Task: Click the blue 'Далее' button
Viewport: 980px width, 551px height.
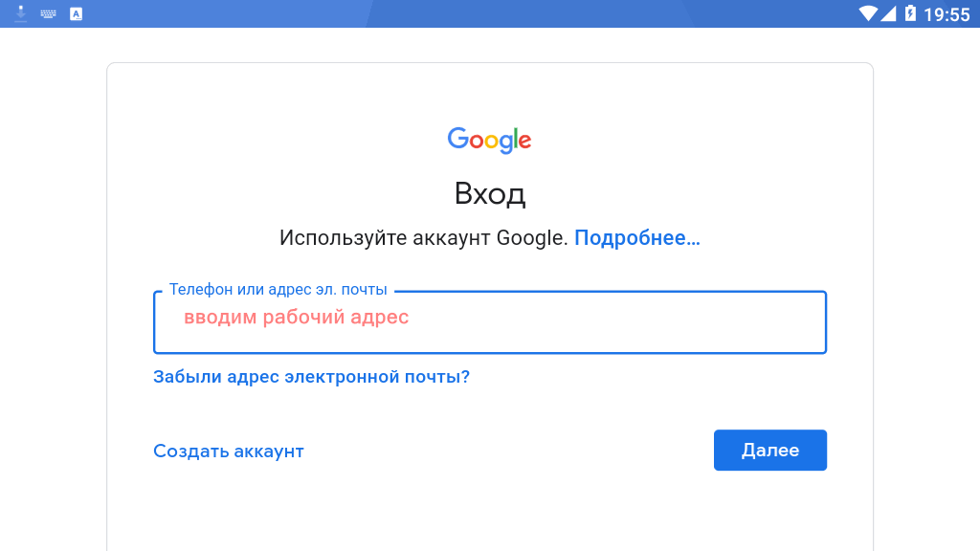Action: tap(770, 450)
